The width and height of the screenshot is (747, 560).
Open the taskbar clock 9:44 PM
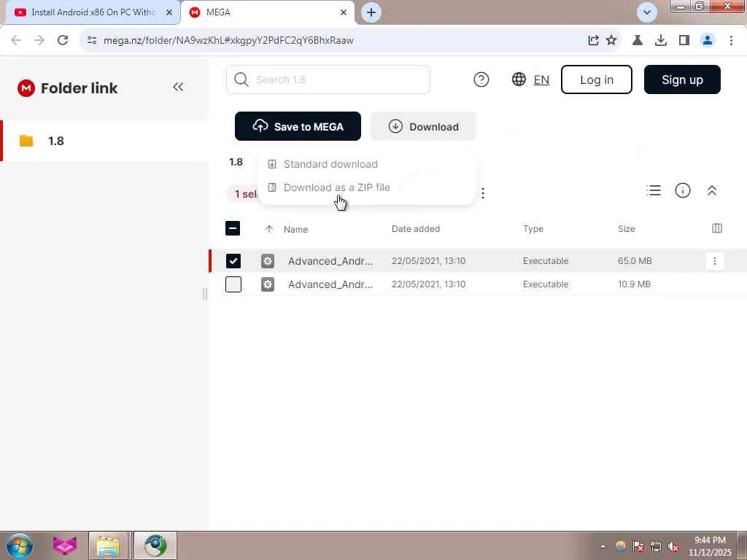710,546
